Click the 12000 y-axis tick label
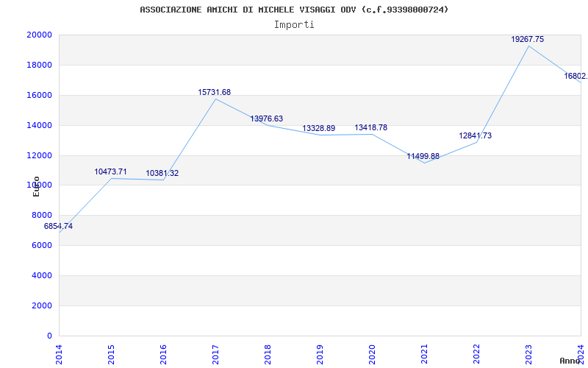 point(39,155)
